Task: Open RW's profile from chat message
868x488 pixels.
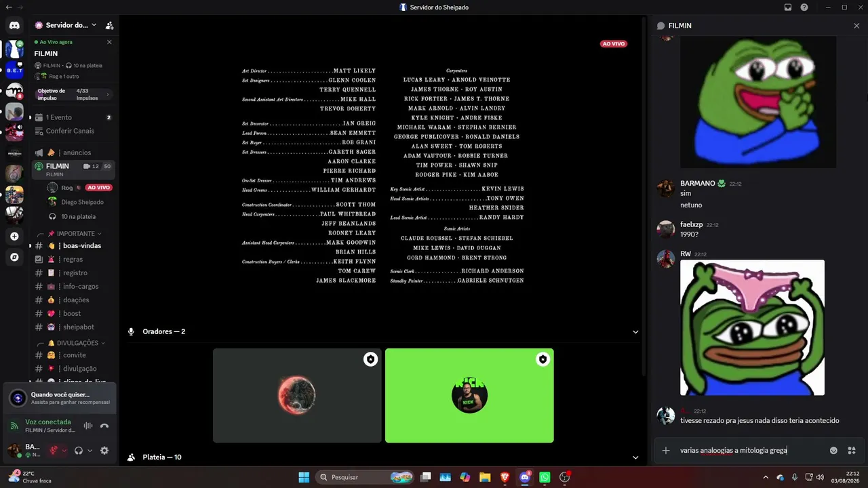Action: pos(686,254)
